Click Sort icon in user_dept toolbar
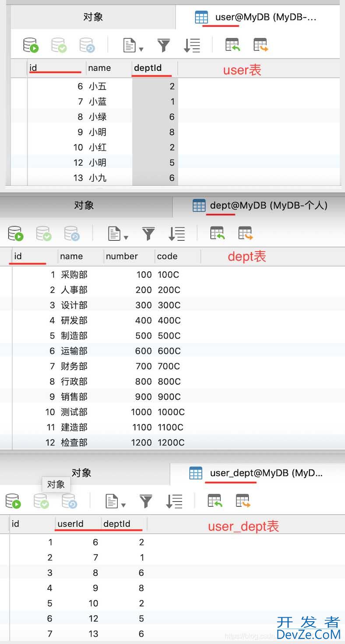The image size is (345, 644). [x=174, y=501]
